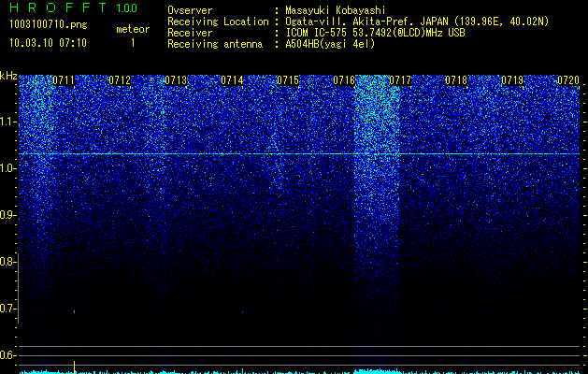Screen dimensions: 588x374
Task: Click the 0718 time marker
Action: point(456,80)
